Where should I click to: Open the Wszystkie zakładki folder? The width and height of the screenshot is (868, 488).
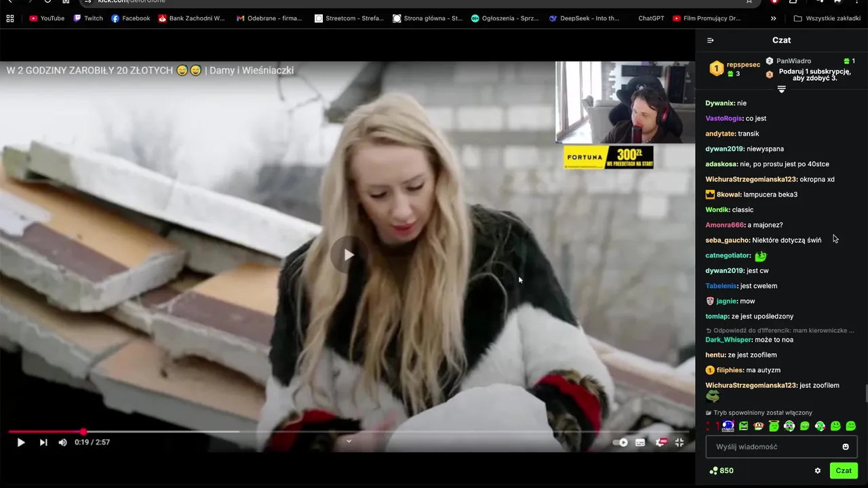click(827, 18)
